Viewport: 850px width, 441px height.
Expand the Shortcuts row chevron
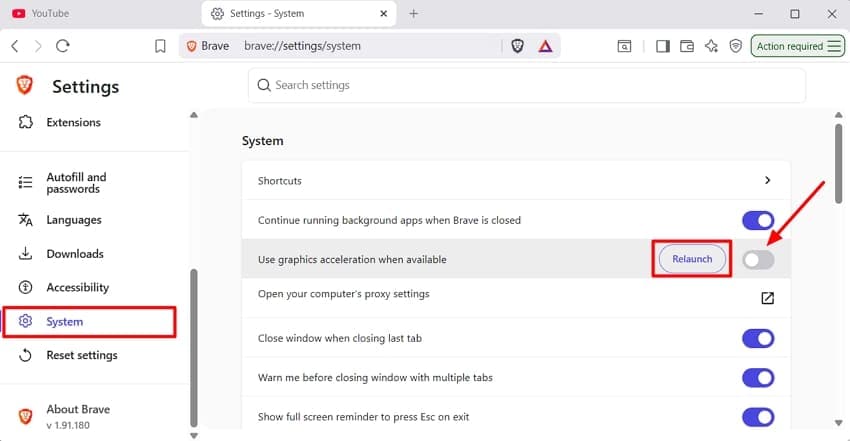(768, 180)
